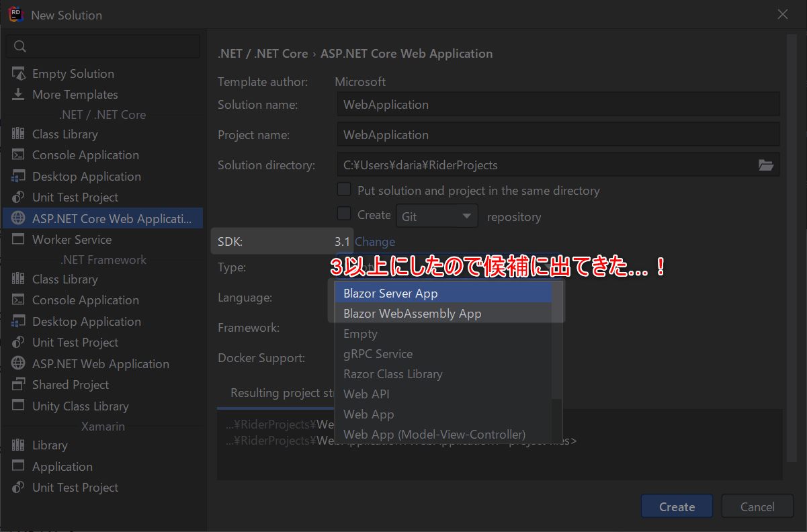Select the Worker Service icon
The width and height of the screenshot is (807, 532).
click(19, 239)
